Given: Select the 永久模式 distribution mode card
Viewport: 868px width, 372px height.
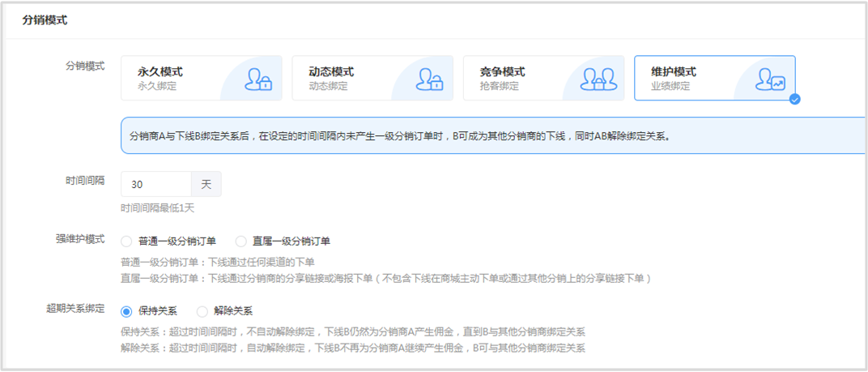Looking at the screenshot, I should [202, 78].
